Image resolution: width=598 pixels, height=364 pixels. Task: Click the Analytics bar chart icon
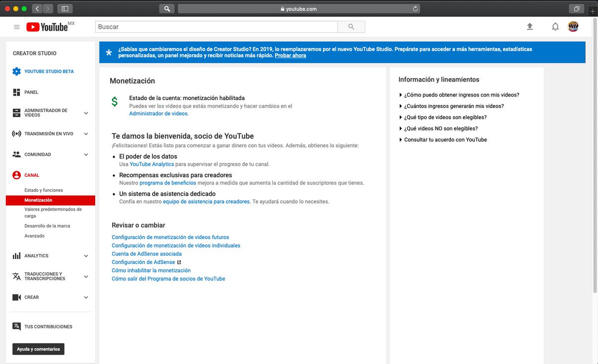tap(16, 256)
